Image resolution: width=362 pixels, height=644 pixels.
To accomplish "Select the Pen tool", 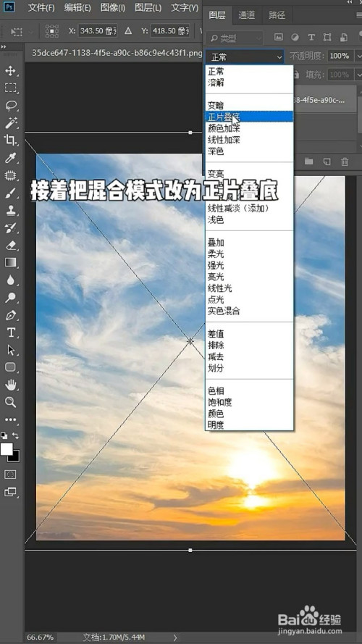I will point(10,315).
